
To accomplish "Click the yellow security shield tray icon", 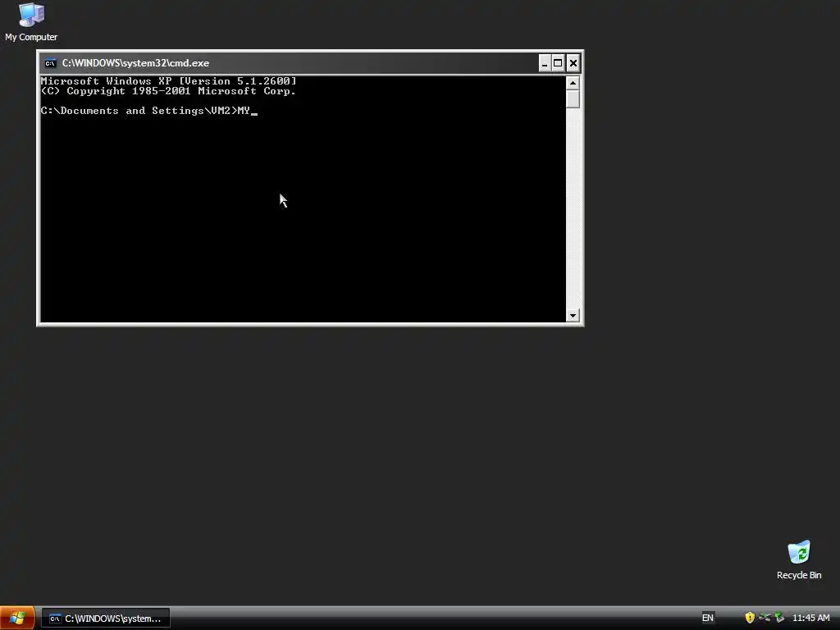I will (750, 618).
